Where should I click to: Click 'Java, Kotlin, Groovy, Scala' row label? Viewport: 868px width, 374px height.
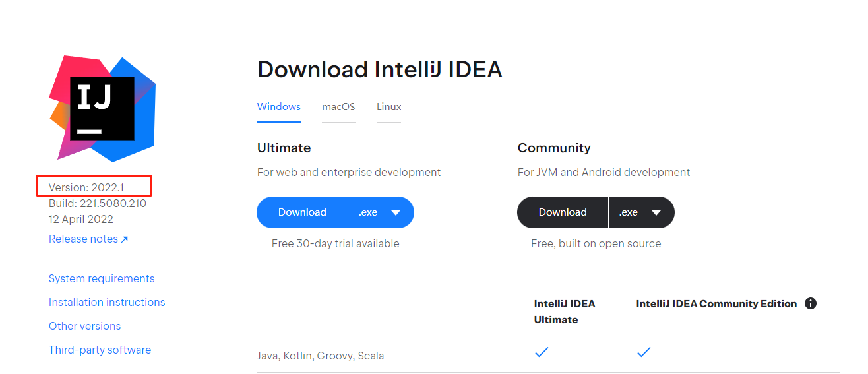click(x=321, y=356)
